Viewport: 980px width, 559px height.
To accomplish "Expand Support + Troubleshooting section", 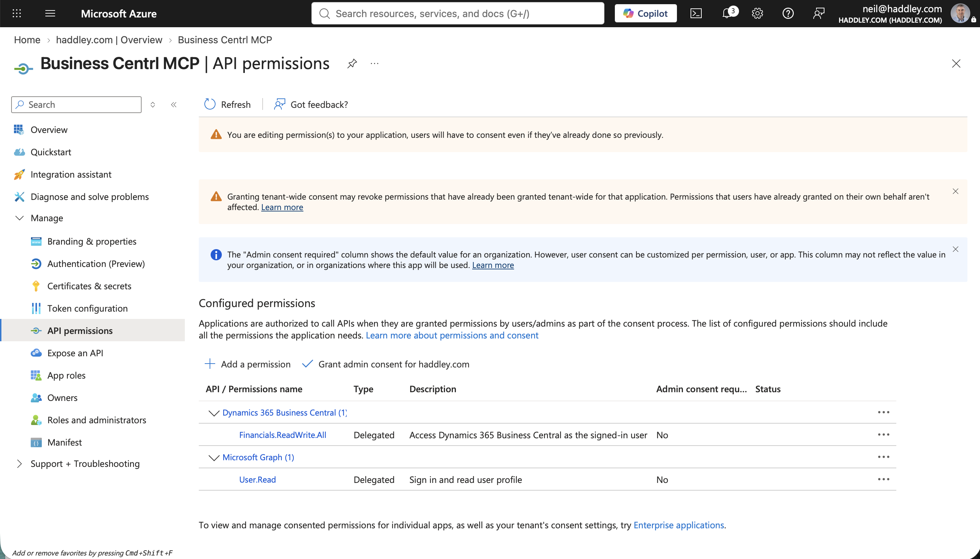I will 20,463.
